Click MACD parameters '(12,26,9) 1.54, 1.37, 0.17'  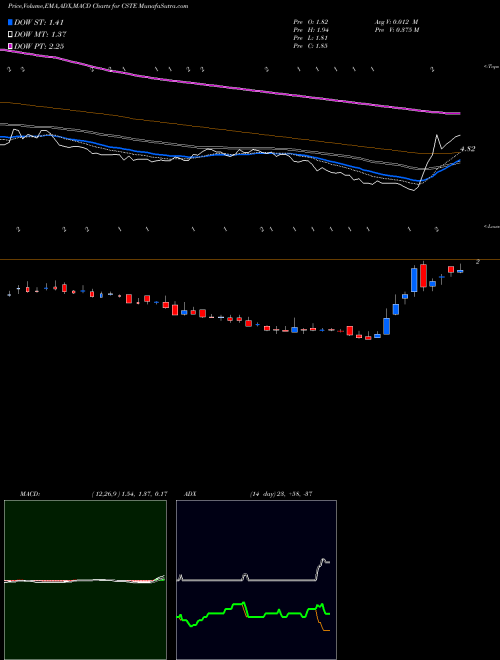[x=130, y=494]
